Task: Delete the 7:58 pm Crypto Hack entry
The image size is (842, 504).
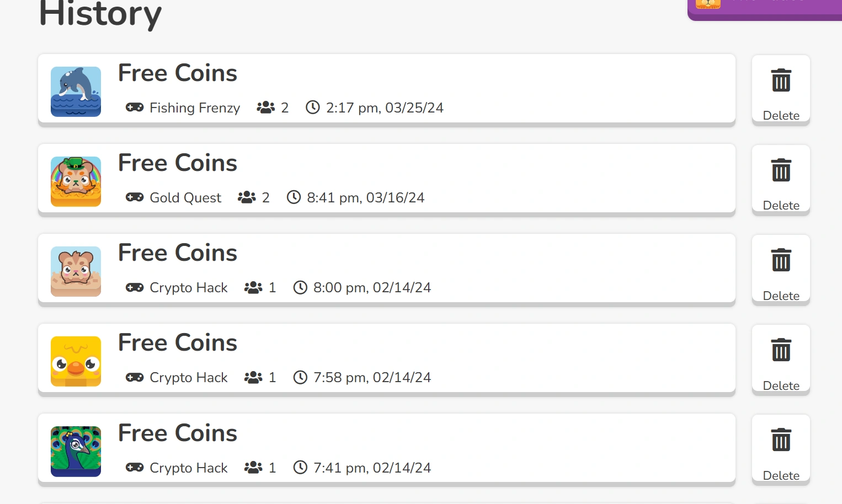Action: coord(781,360)
